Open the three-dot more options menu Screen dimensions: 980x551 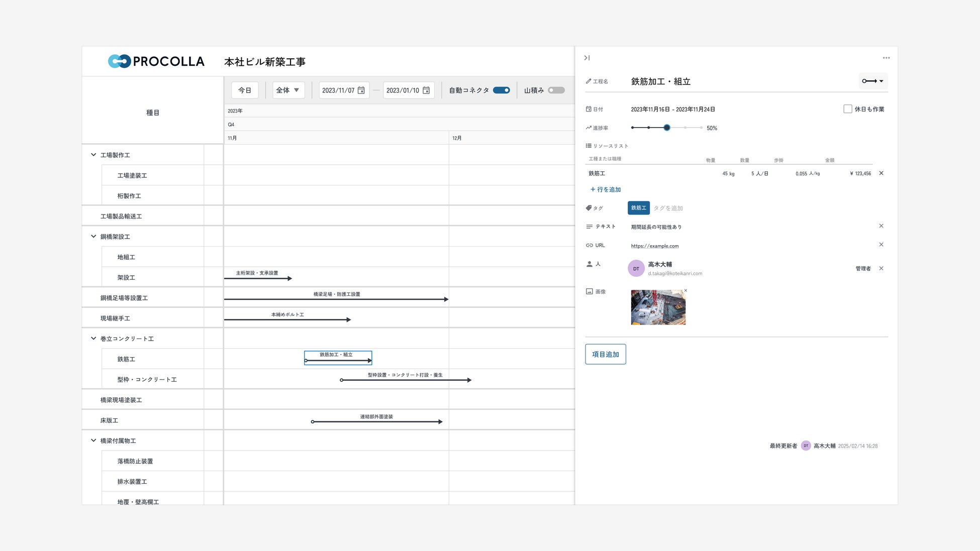pos(886,58)
